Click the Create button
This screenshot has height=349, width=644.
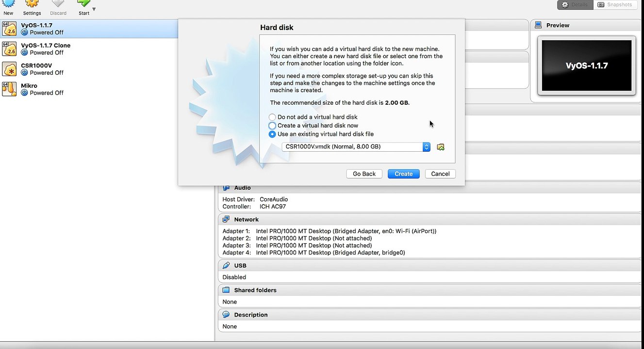point(403,174)
